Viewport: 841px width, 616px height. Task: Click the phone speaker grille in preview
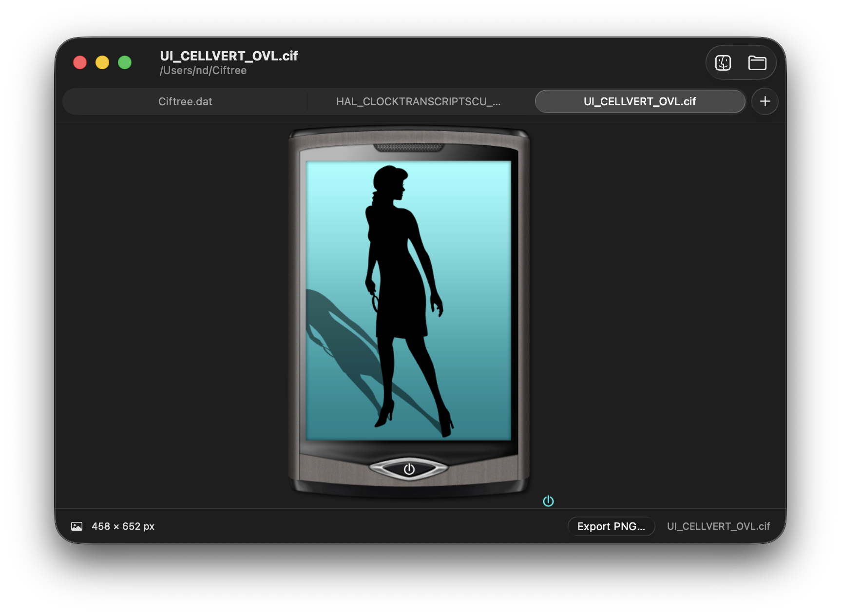[x=409, y=148]
